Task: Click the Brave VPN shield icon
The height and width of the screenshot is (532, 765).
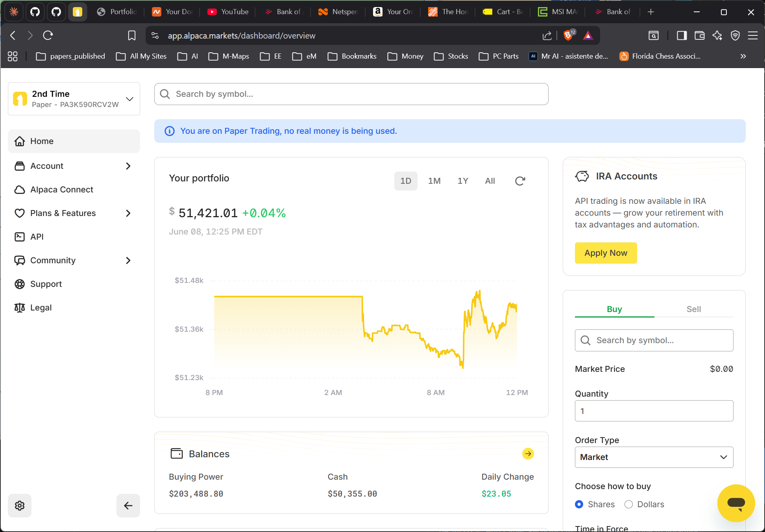Action: 735,36
